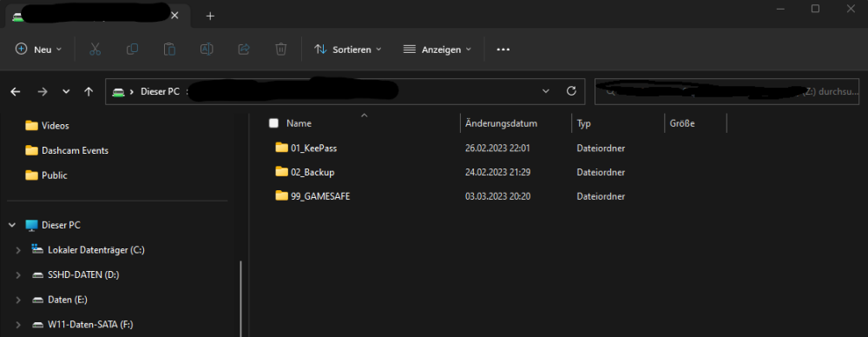Viewport: 868px width, 337px height.
Task: Open the Anzeigen dropdown
Action: [x=437, y=50]
